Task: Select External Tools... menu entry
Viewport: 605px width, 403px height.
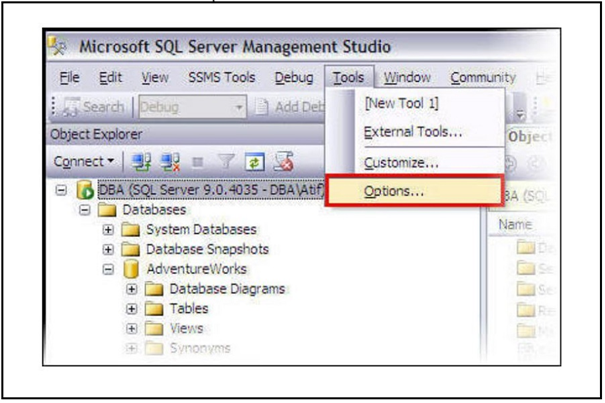Action: (x=412, y=132)
